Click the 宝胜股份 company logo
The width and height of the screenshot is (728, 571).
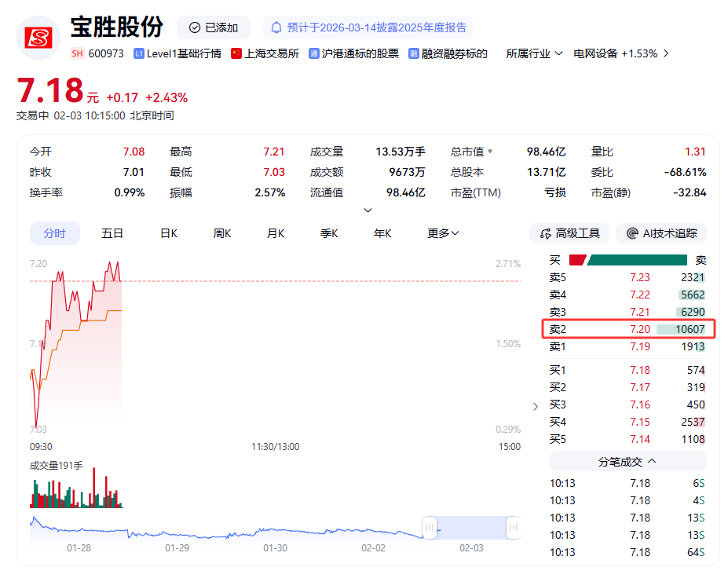click(x=38, y=38)
